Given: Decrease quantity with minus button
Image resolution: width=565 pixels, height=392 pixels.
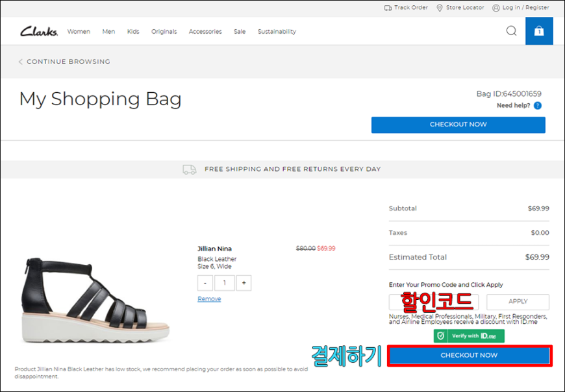Looking at the screenshot, I should tap(205, 283).
